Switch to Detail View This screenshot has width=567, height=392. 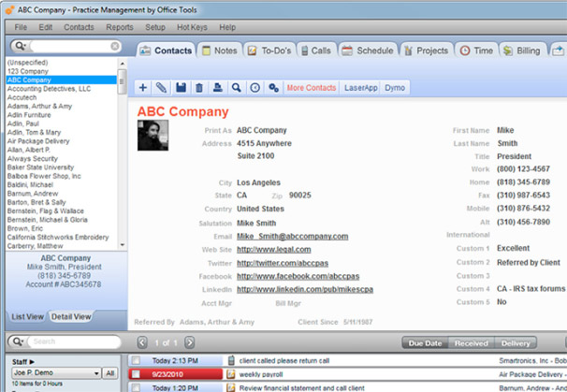(x=71, y=317)
